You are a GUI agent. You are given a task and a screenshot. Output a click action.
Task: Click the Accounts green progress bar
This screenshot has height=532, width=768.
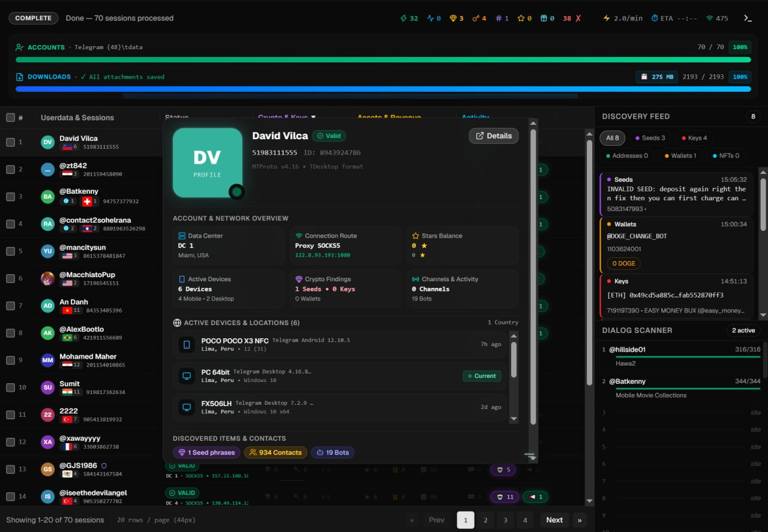coord(383,59)
